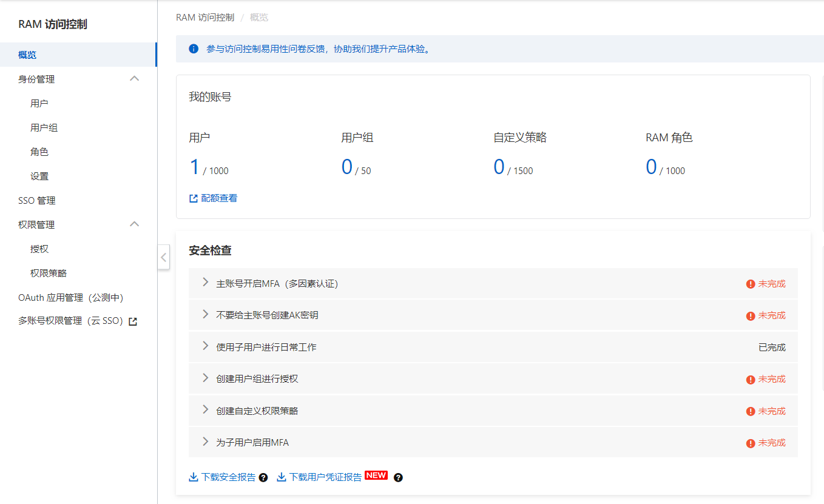Collapse the 权限管理 sidebar section
Viewport: 824px width, 504px height.
[x=134, y=224]
